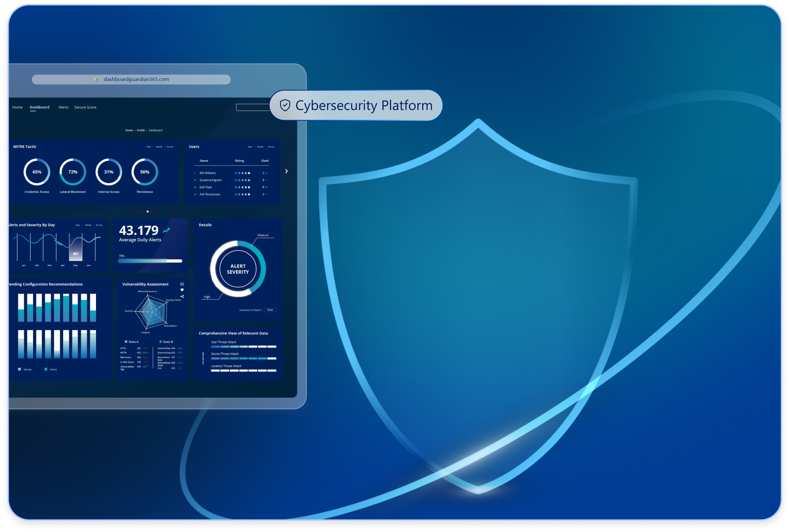Click the 43.179 Average Daily Alerts value
This screenshot has width=790, height=532.
tap(139, 230)
